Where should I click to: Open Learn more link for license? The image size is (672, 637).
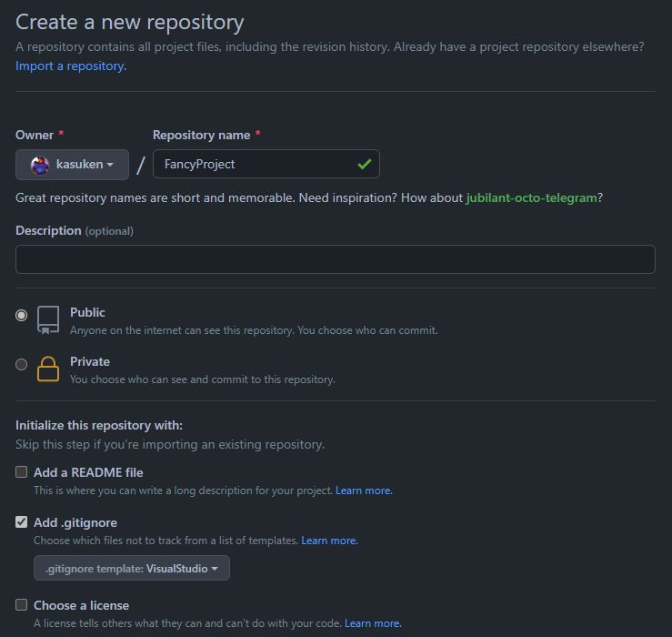(x=373, y=623)
